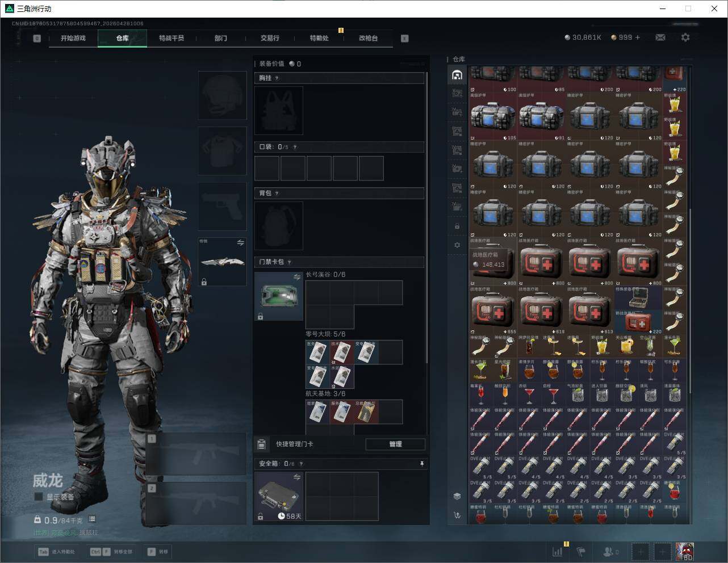
Task: Click the sort icon at the sidebar bottom
Action: click(x=457, y=515)
